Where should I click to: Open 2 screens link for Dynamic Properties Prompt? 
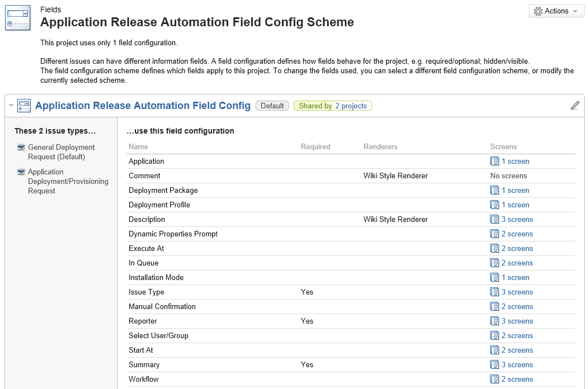tap(517, 234)
